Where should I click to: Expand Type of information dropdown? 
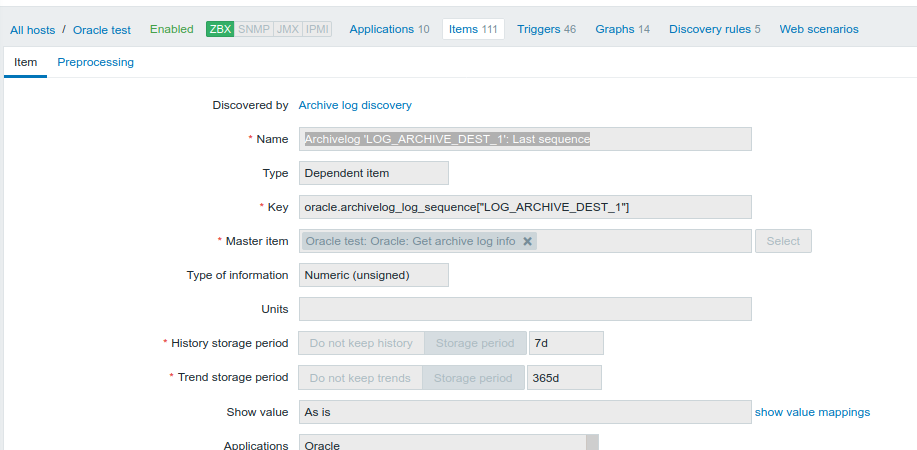pos(373,275)
